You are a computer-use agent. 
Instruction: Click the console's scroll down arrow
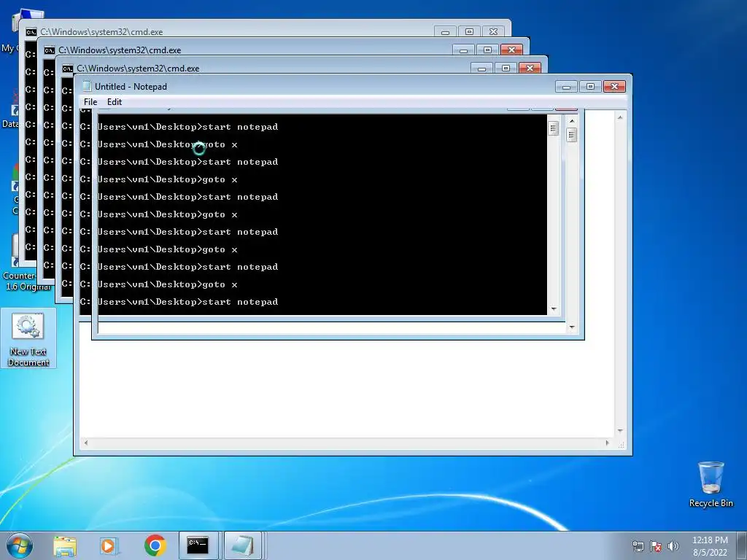tap(554, 309)
